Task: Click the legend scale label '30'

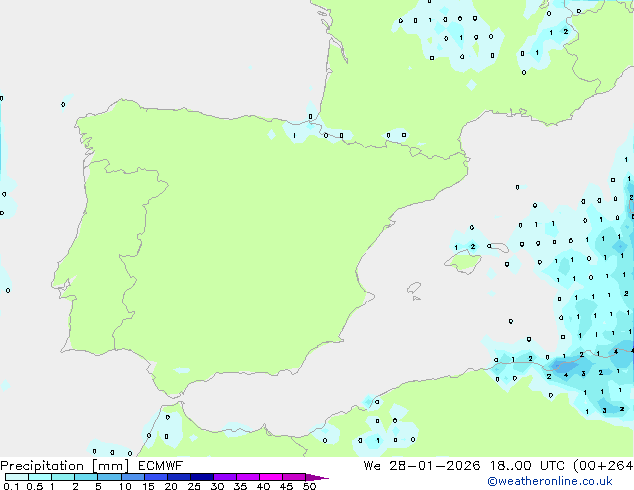Action: pyautogui.click(x=217, y=486)
